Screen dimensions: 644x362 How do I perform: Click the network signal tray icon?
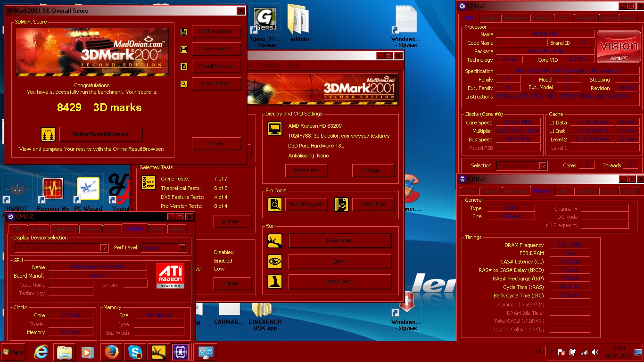[584, 352]
